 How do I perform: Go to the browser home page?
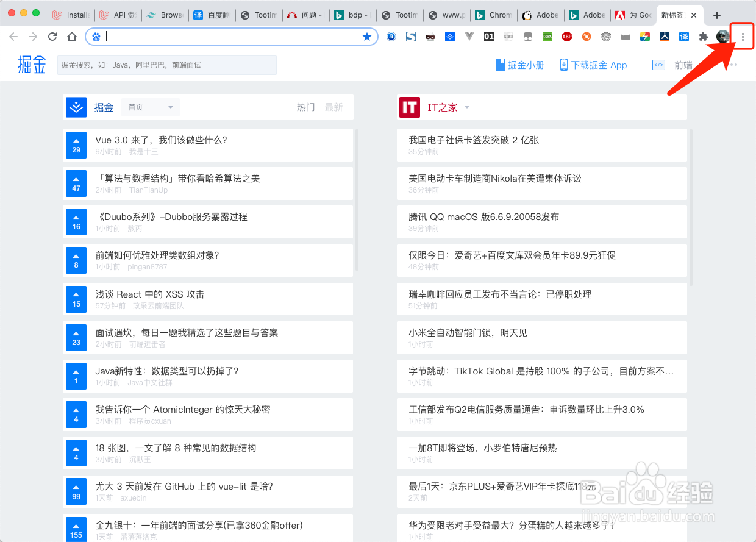[72, 37]
